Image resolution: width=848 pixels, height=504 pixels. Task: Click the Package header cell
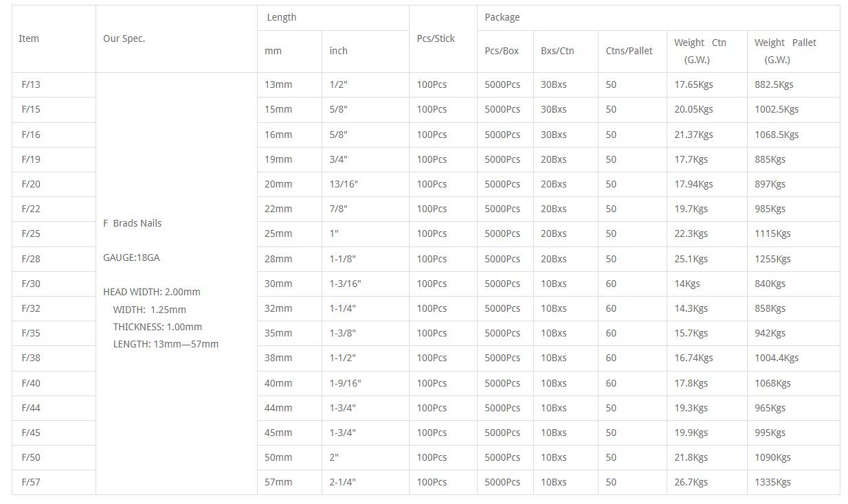pyautogui.click(x=658, y=18)
